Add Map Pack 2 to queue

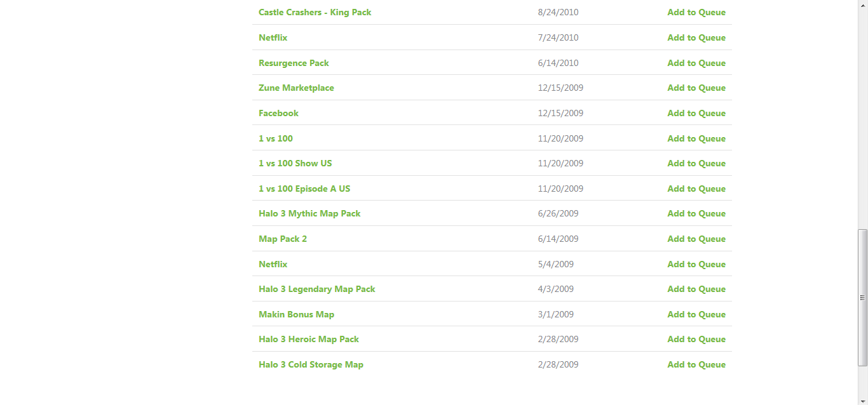696,239
